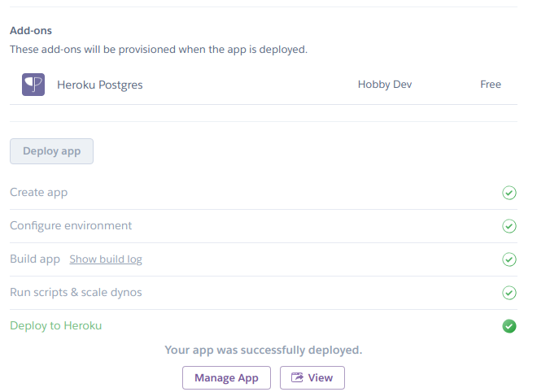Click the Free price label
This screenshot has width=537, height=392.
coord(491,85)
